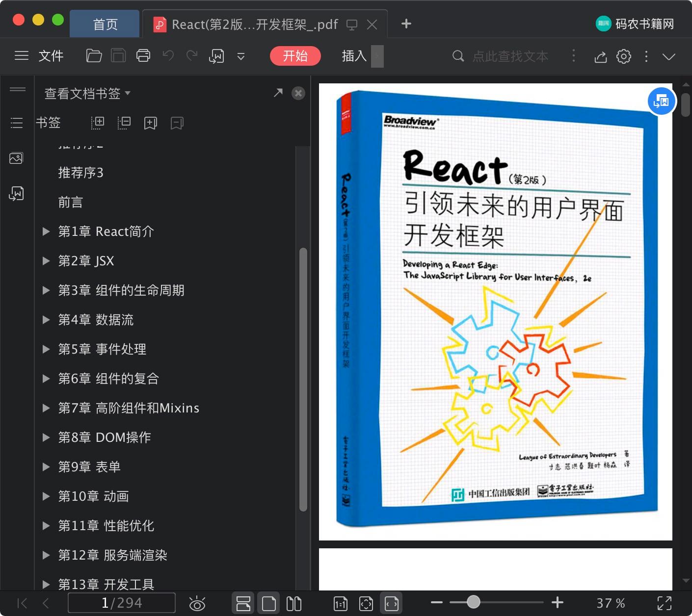Click the save document icon

click(118, 56)
